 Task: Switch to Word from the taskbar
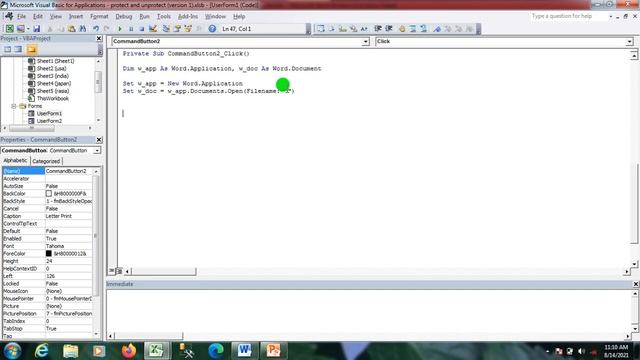tap(244, 351)
